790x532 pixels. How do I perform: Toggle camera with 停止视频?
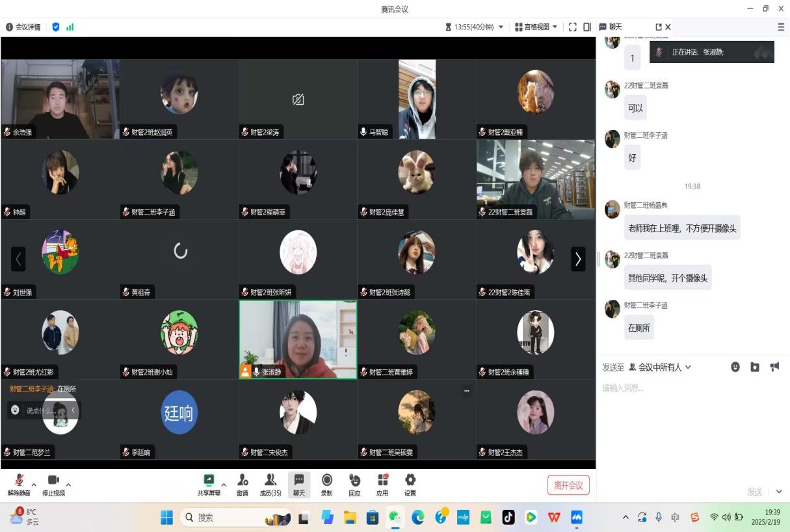tap(53, 485)
